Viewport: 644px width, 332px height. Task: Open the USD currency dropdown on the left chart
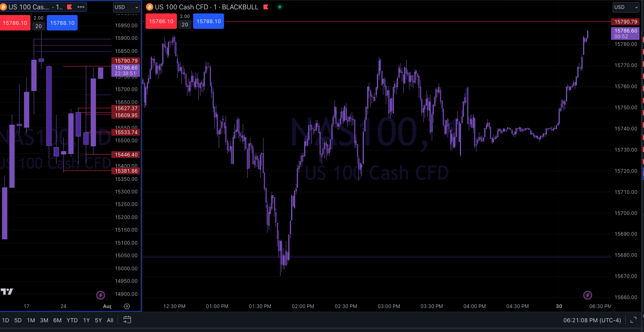pos(126,7)
